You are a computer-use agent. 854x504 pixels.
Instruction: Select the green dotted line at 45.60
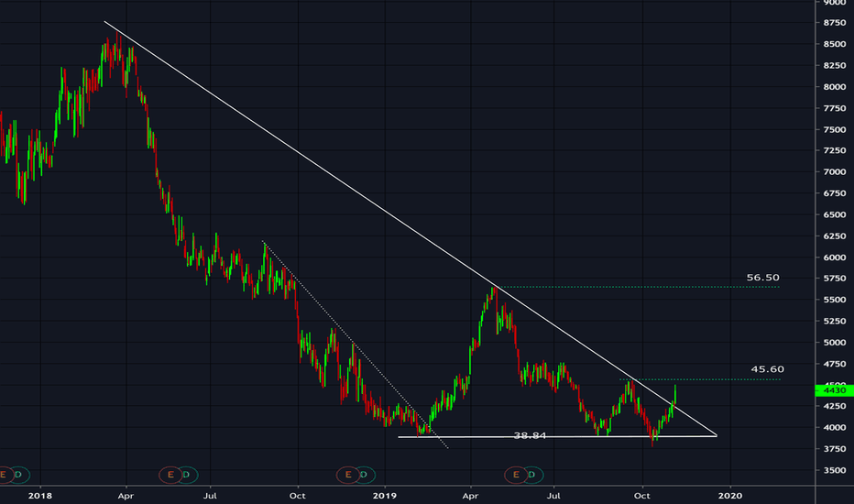(700, 379)
